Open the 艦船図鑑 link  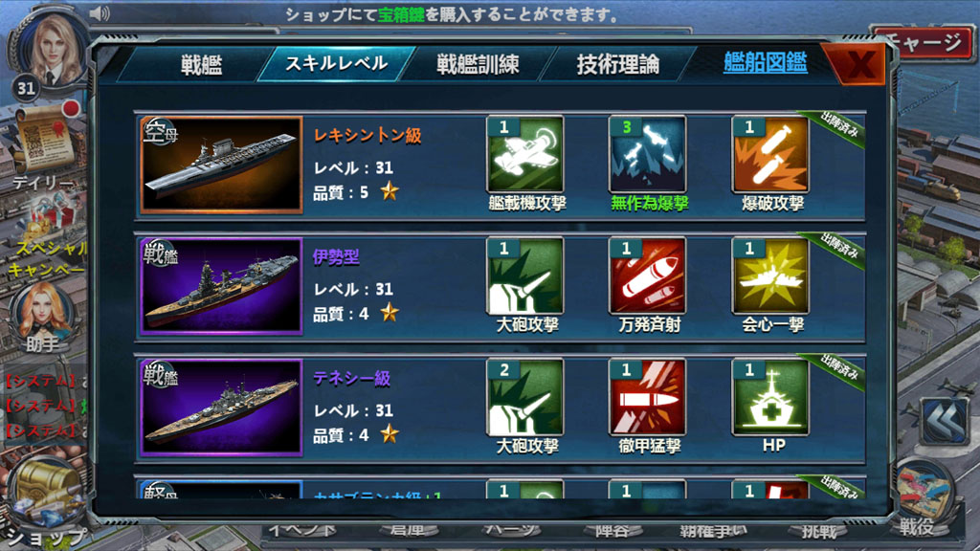[765, 62]
